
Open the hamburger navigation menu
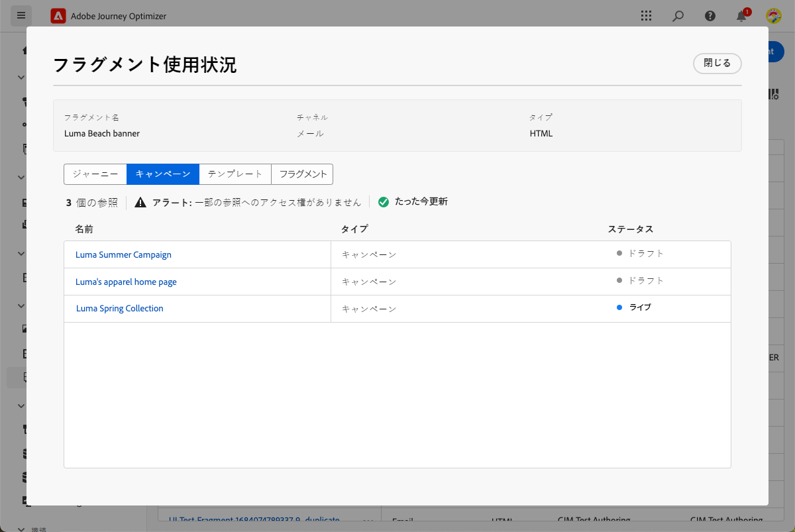pyautogui.click(x=21, y=15)
